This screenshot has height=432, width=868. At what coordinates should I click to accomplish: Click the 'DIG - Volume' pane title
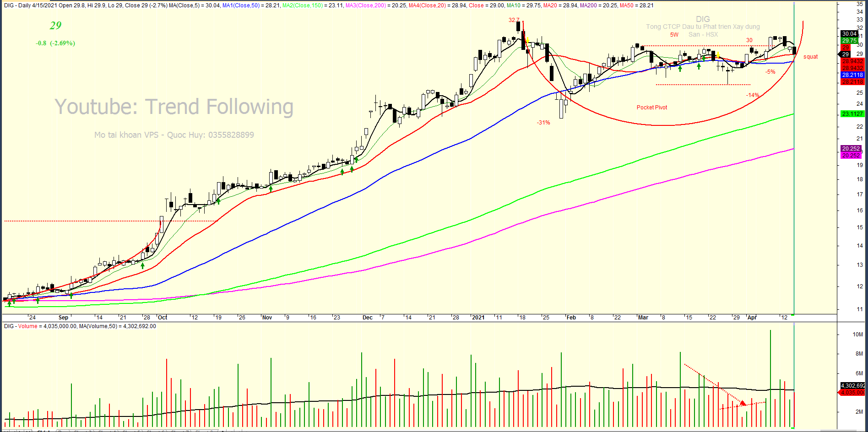click(x=21, y=326)
